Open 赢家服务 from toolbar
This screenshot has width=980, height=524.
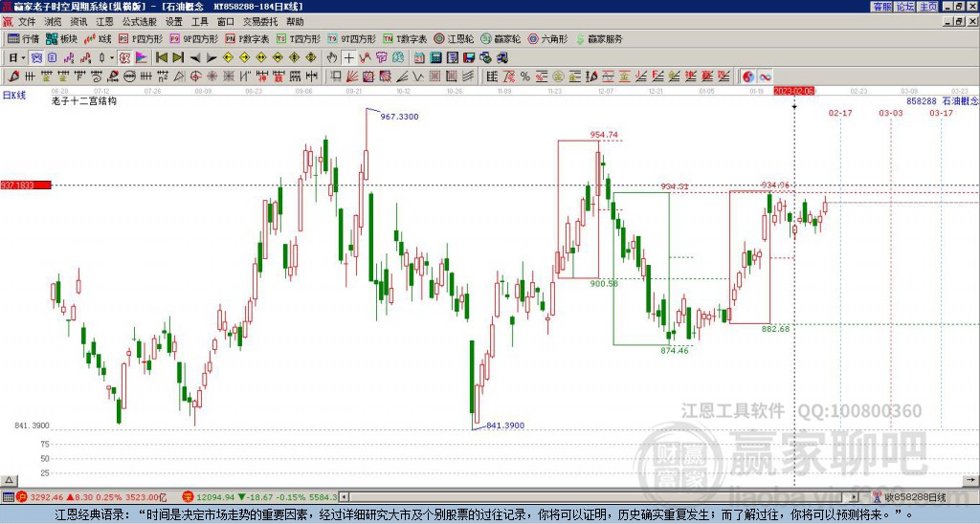599,38
